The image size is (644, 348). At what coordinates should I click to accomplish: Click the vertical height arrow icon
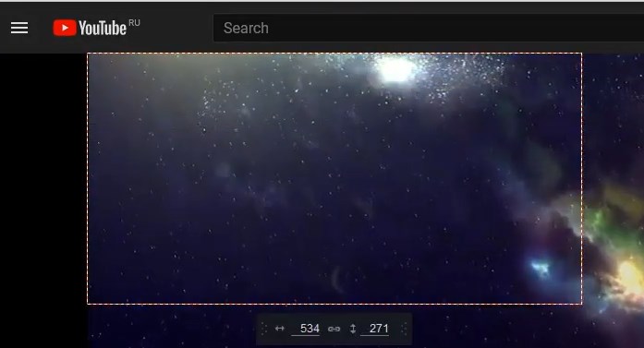[353, 329]
